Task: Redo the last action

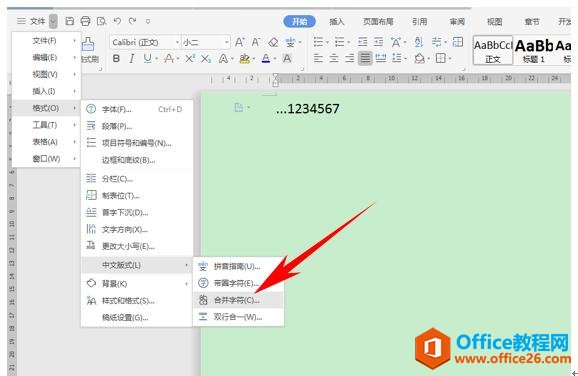Action: point(132,21)
